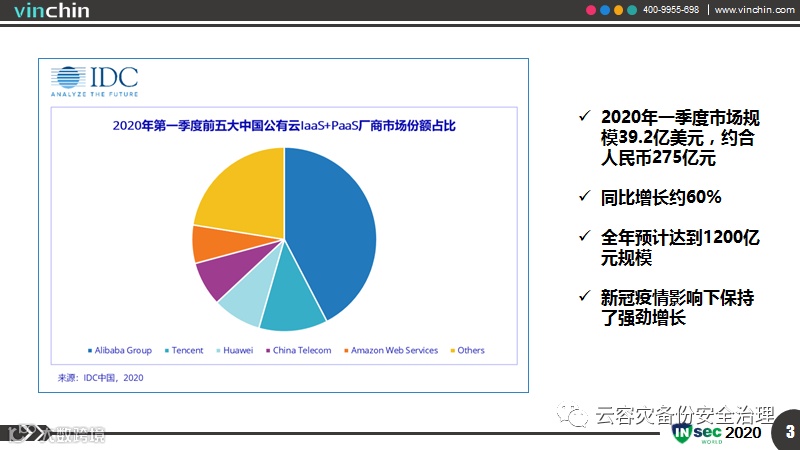Screen dimensions: 800x450
Task: Click the pink dot in header
Action: (x=591, y=10)
